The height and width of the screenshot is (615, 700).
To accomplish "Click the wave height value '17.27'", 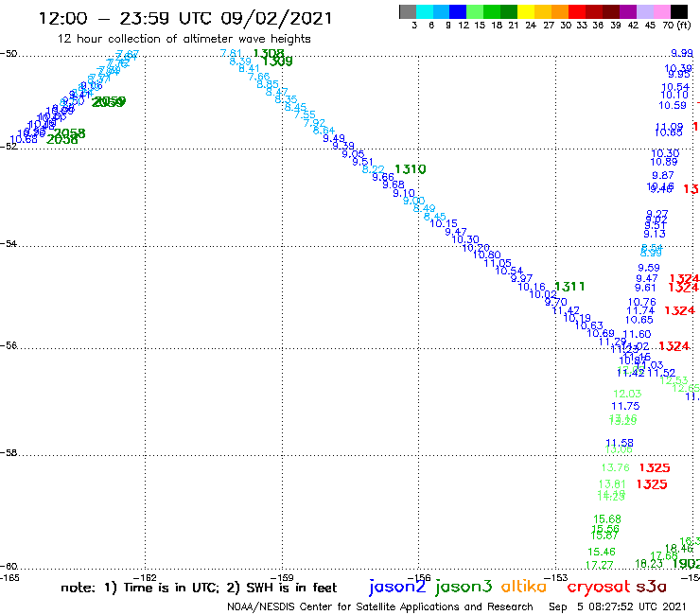I will 599,565.
